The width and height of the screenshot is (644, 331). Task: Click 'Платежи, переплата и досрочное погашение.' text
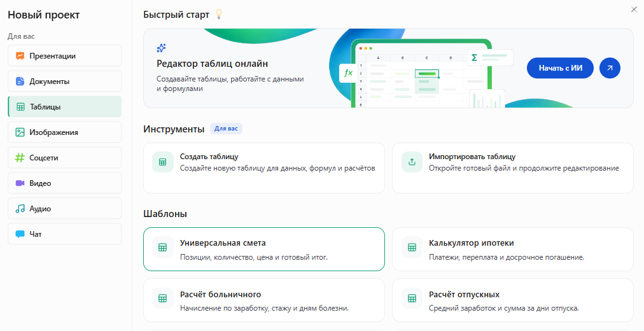pyautogui.click(x=507, y=258)
